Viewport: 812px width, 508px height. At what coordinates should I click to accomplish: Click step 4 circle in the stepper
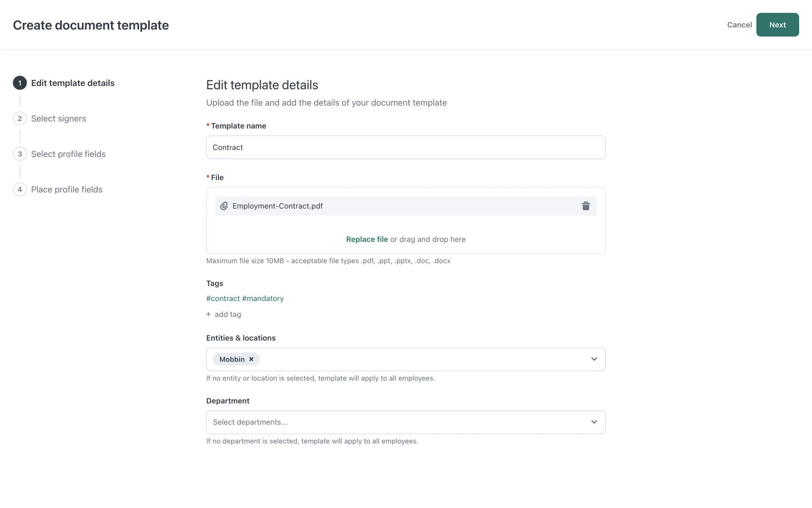[20, 190]
